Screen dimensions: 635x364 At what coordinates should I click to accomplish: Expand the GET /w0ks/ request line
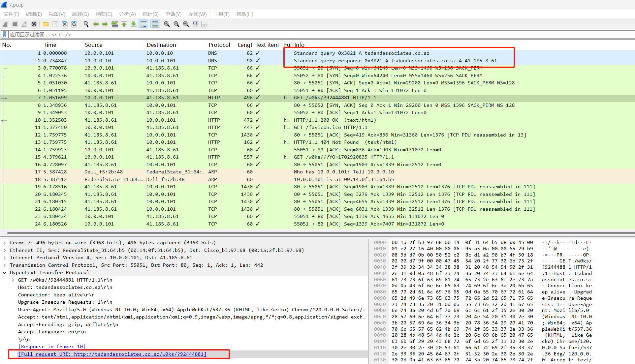click(13, 280)
